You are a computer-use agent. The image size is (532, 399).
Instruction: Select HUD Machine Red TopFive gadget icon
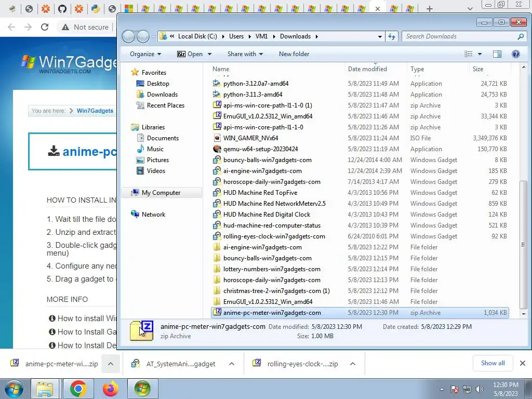coord(217,193)
